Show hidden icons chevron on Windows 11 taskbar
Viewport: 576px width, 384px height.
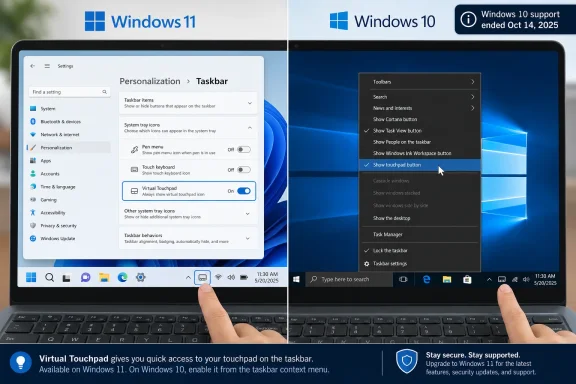[188, 277]
